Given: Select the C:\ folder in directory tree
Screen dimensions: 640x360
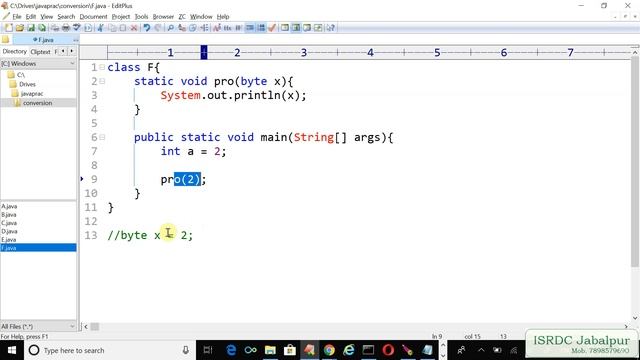Looking at the screenshot, I should (16, 75).
